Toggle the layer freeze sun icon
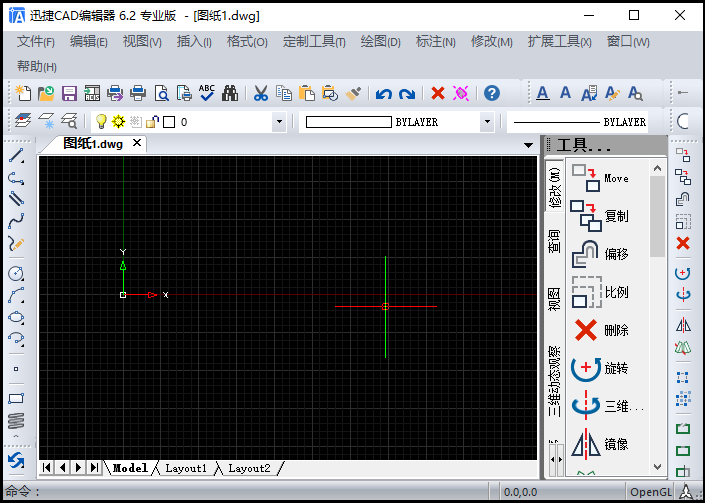Viewport: 705px width, 503px height. click(x=118, y=122)
